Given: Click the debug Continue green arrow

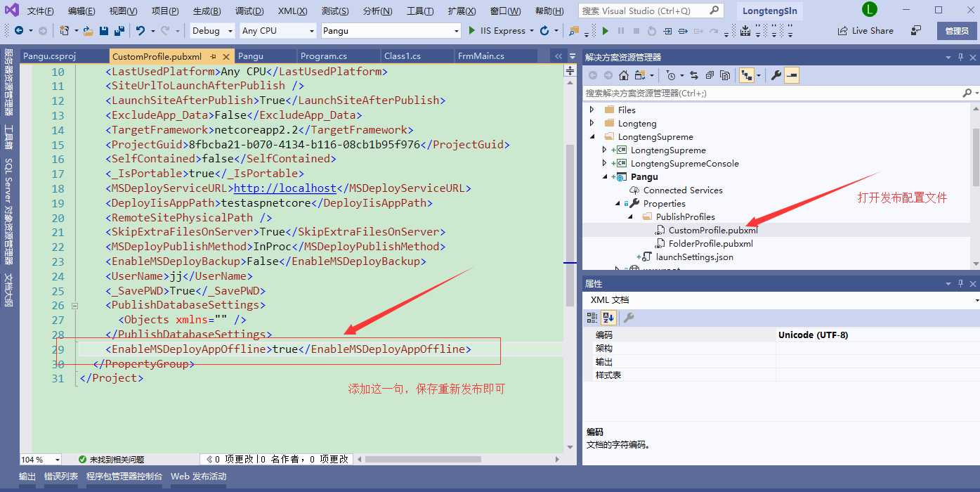Looking at the screenshot, I should 605,31.
